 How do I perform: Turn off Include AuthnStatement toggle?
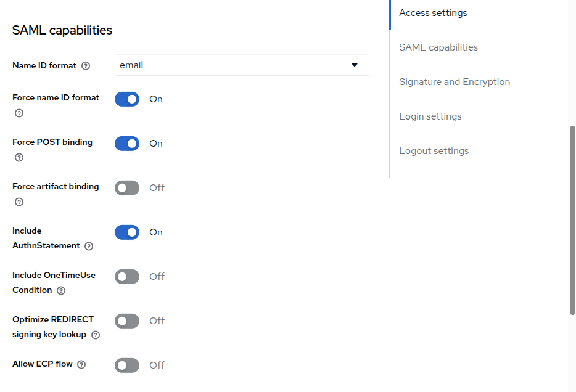127,232
